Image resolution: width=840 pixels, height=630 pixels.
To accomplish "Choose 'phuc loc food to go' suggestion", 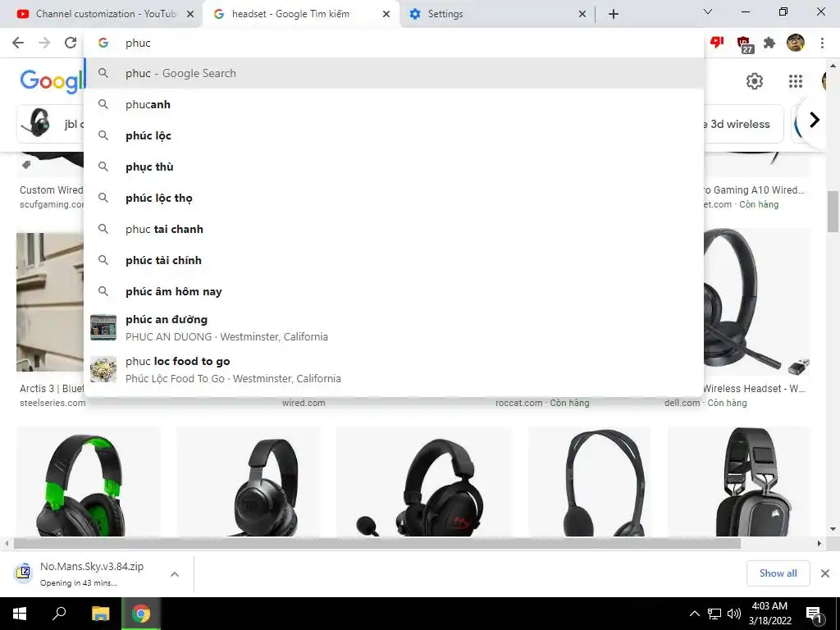I will (x=394, y=369).
